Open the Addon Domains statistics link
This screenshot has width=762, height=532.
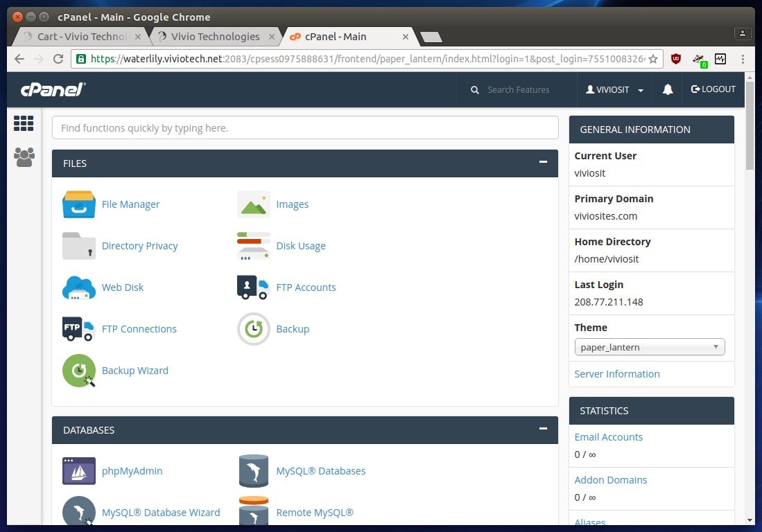tap(610, 479)
